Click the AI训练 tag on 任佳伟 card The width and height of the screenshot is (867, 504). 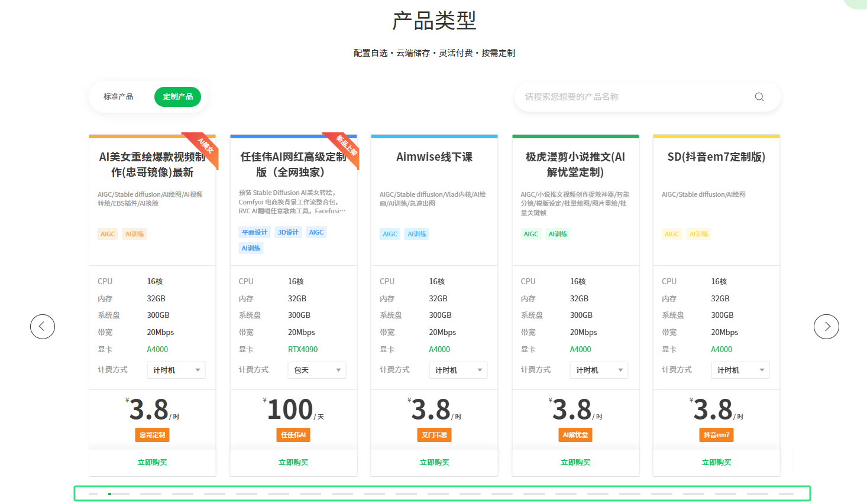click(x=251, y=248)
